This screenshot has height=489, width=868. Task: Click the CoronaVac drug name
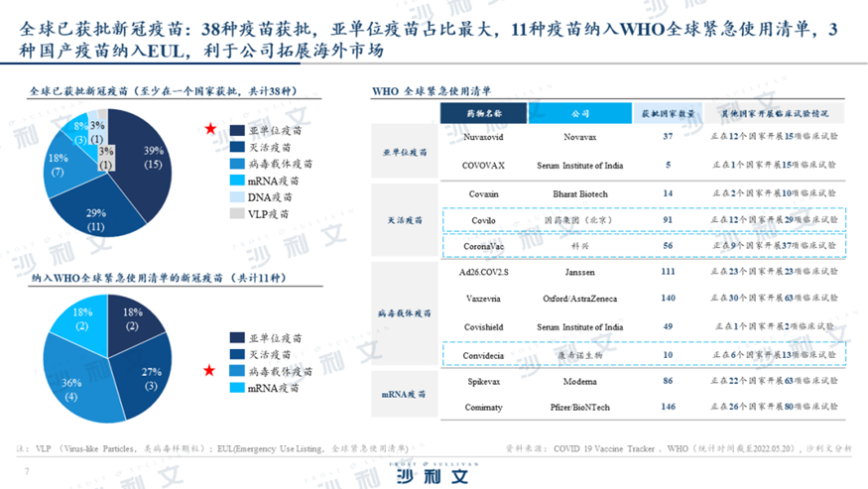(483, 246)
